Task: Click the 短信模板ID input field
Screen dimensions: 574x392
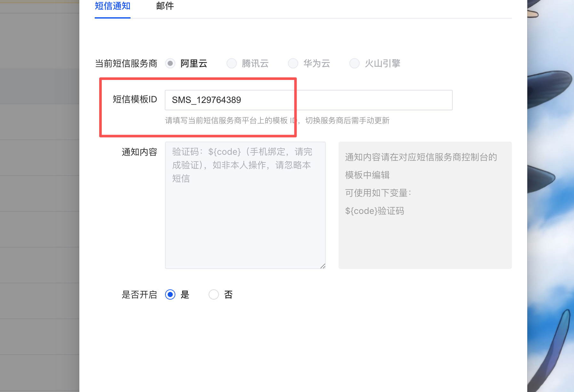Action: (x=308, y=100)
